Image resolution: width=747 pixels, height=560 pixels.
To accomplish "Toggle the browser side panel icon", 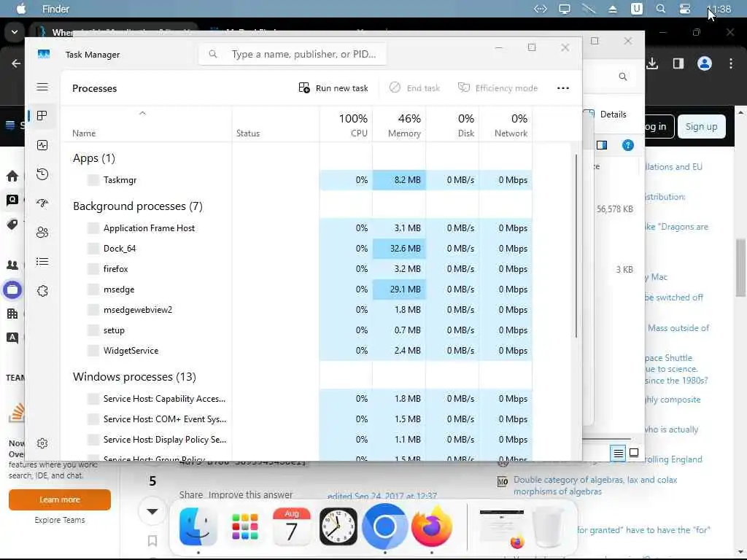I will [678, 63].
